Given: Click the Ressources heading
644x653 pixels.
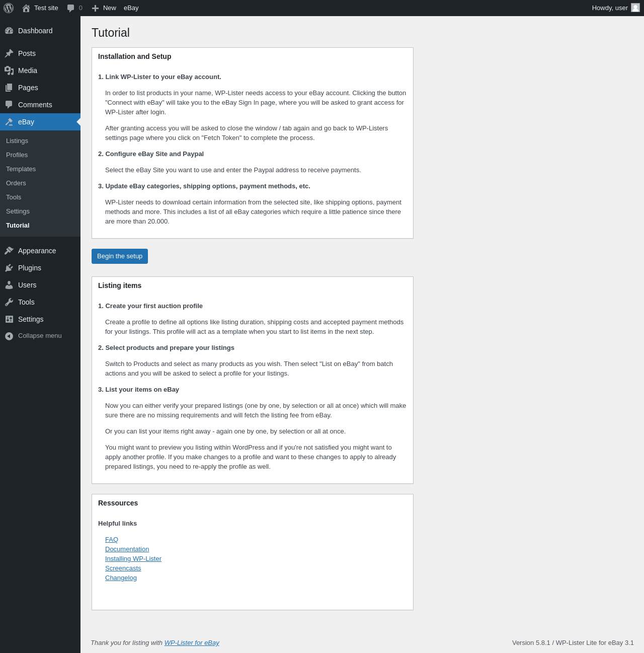Looking at the screenshot, I should pyautogui.click(x=118, y=503).
